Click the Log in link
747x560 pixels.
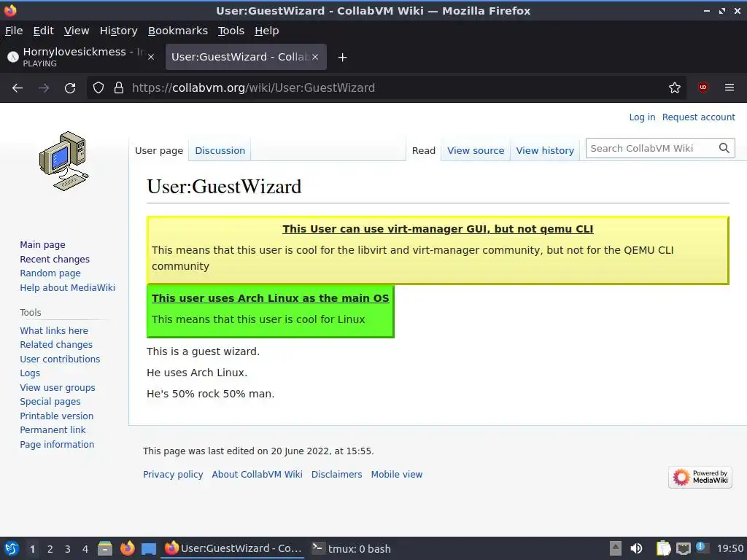[642, 117]
